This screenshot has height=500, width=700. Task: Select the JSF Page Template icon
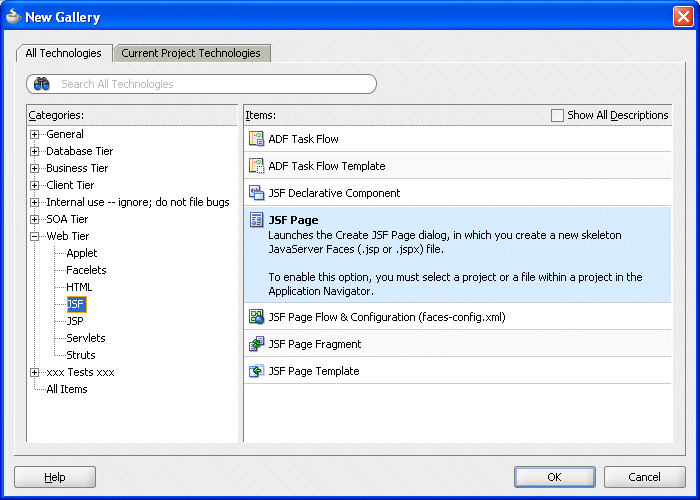(x=256, y=371)
